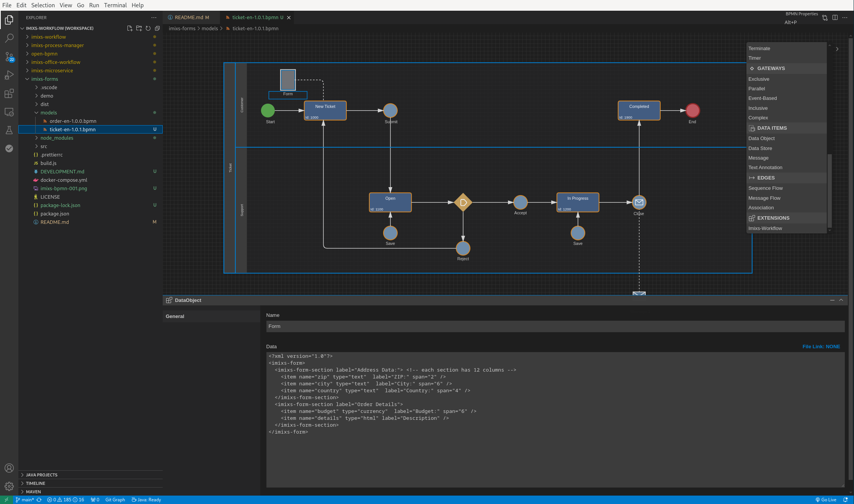Click models in the breadcrumb
Screen dimensions: 854x504
[210, 29]
